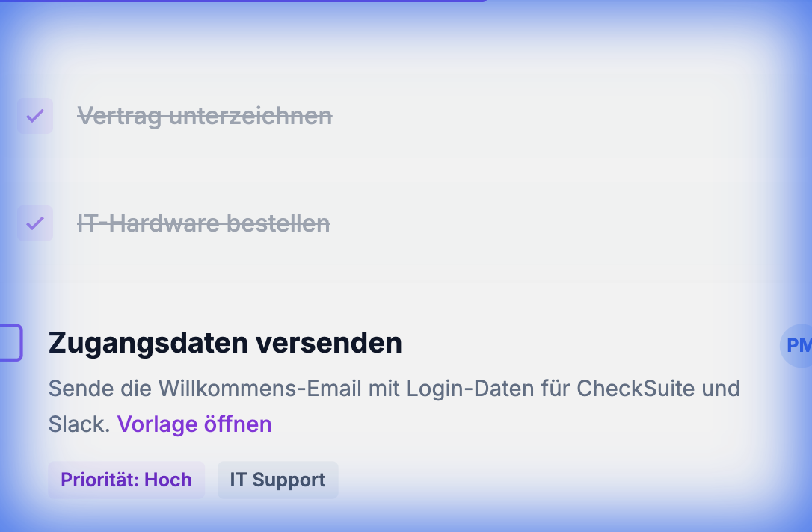Uncheck the Vertrag unterzeichnen checkbox

click(x=35, y=116)
